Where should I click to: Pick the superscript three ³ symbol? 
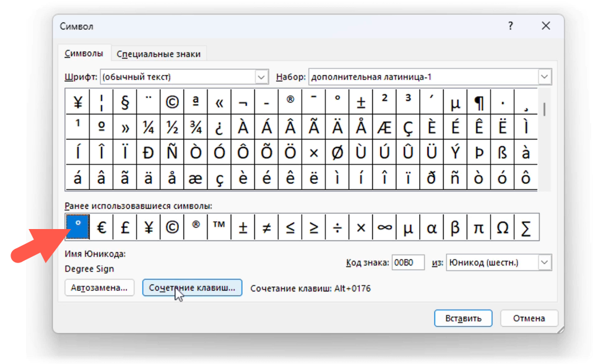tap(408, 102)
